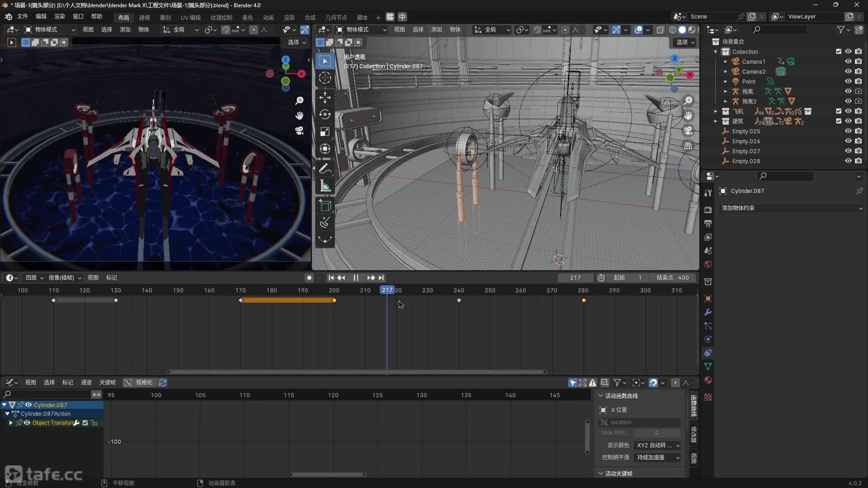The image size is (868, 488).
Task: Open the 显示颜色 XYZ dropdown
Action: 658,446
